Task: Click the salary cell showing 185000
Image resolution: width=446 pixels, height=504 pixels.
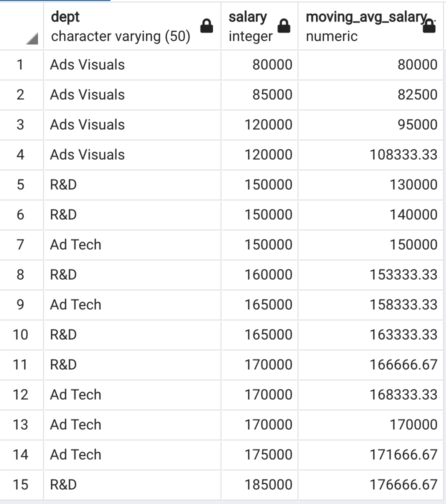Action: 259,484
